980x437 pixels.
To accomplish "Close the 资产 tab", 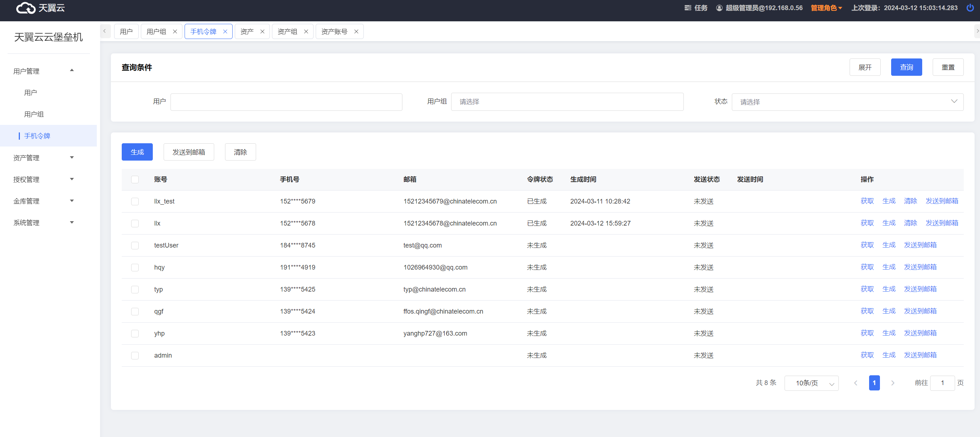I will coord(262,31).
